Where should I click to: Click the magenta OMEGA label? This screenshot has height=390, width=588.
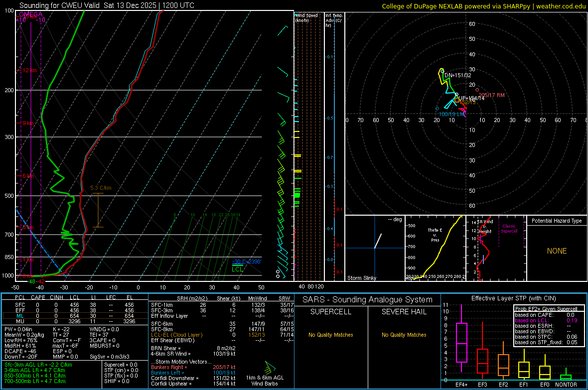coord(30,14)
